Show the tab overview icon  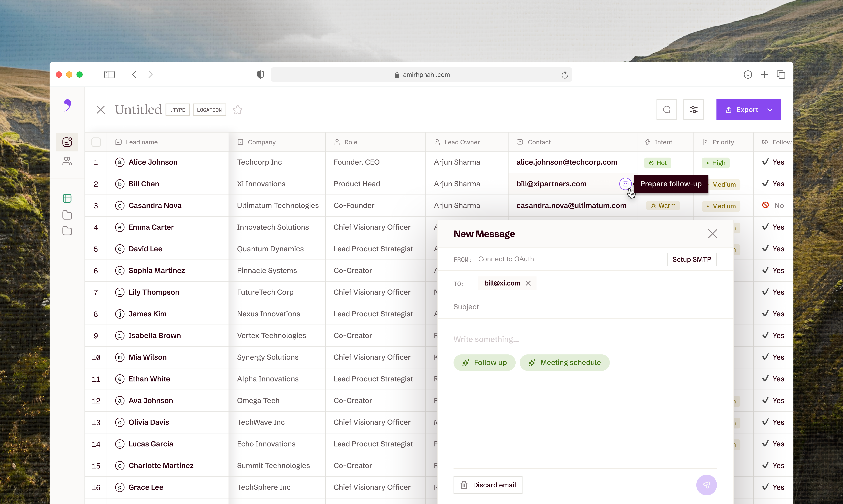[x=781, y=74]
